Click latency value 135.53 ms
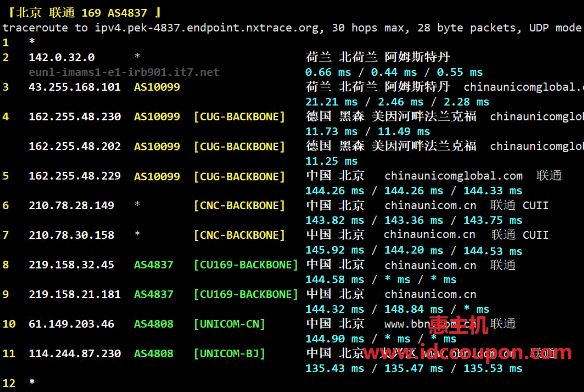Viewport: 584px width, 392px height. click(493, 368)
